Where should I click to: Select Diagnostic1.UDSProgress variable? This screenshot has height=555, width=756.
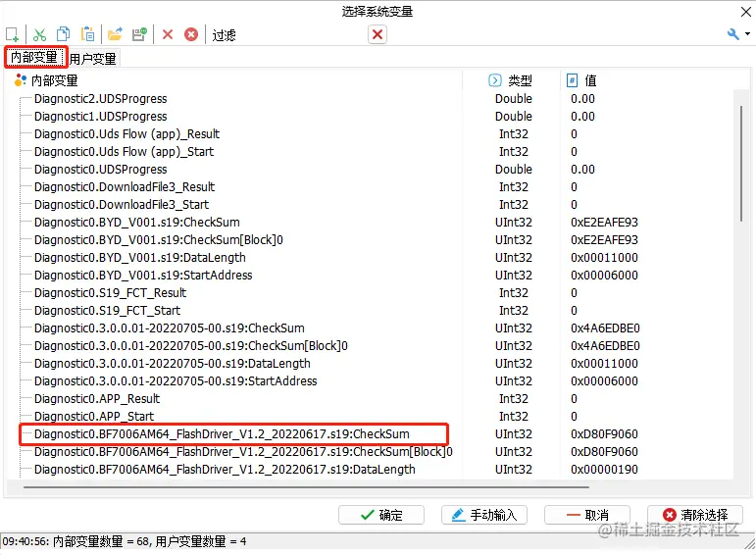[100, 117]
